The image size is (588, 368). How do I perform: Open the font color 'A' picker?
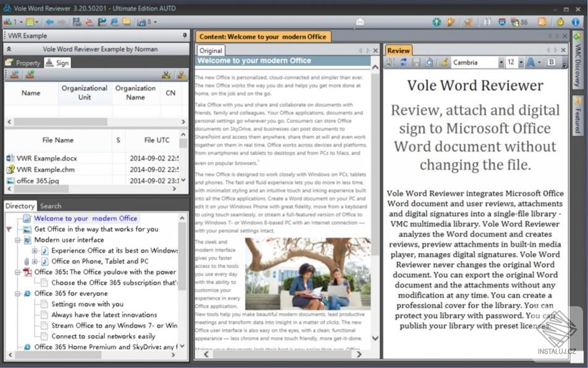tap(531, 62)
